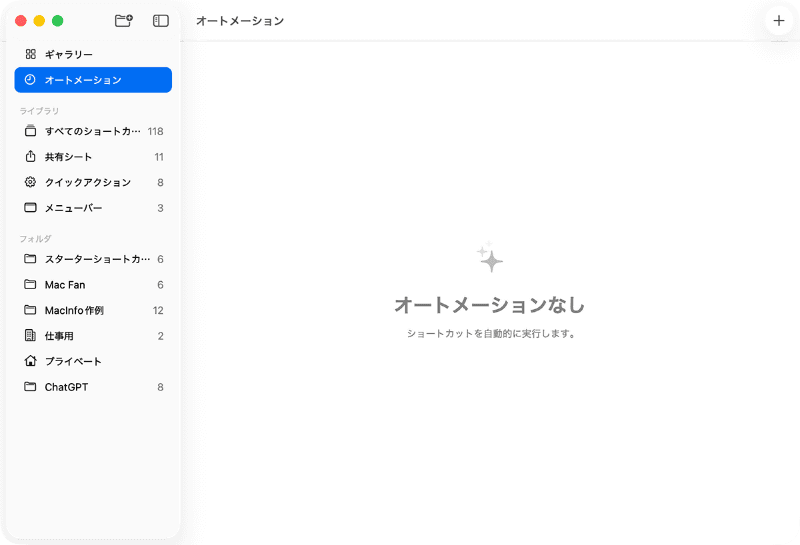The width and height of the screenshot is (800, 545).
Task: Add a new automation with plus button
Action: 779,20
